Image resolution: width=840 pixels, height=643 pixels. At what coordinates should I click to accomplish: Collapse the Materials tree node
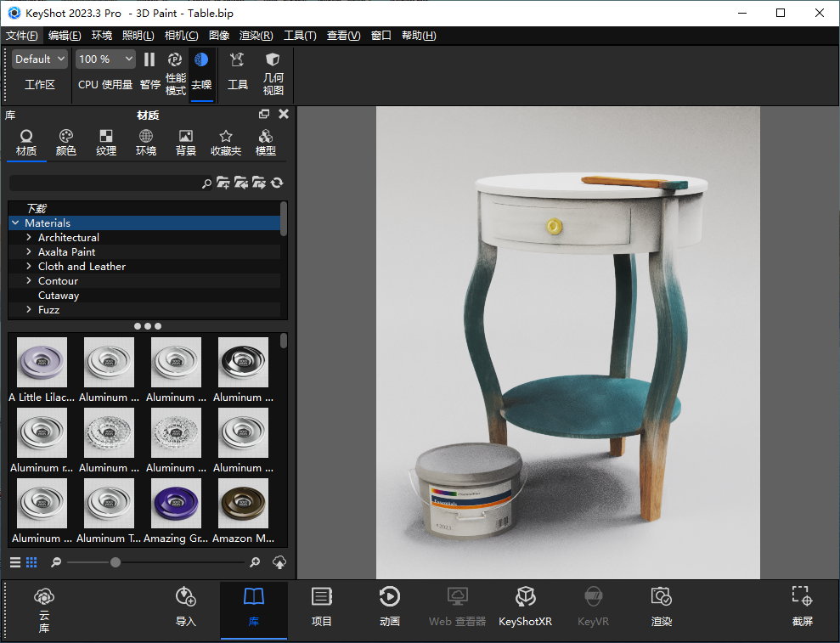click(x=15, y=223)
